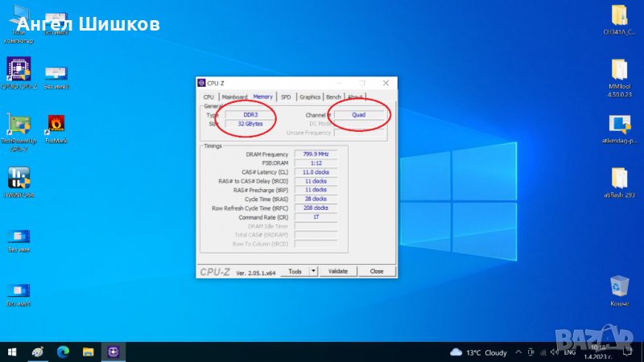Screen dimensions: 644x362
Task: Click the CPU-Z taskbar icon
Action: click(x=114, y=352)
